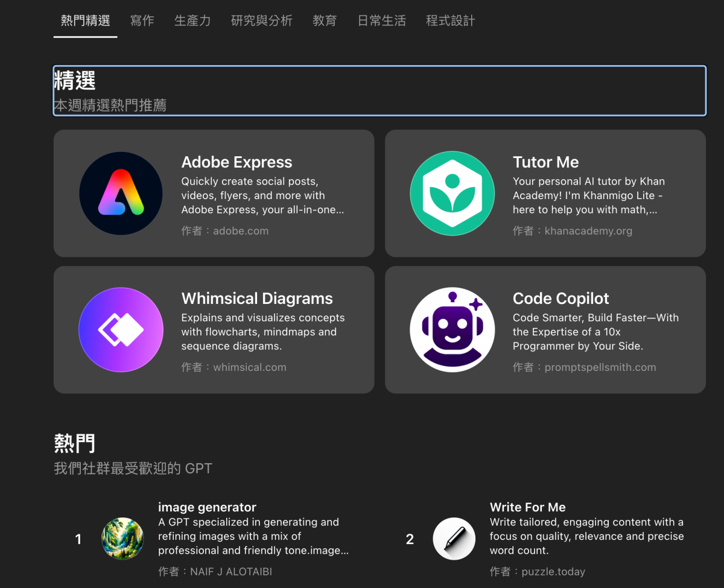Open the 教育 tab
724x588 pixels.
(325, 21)
